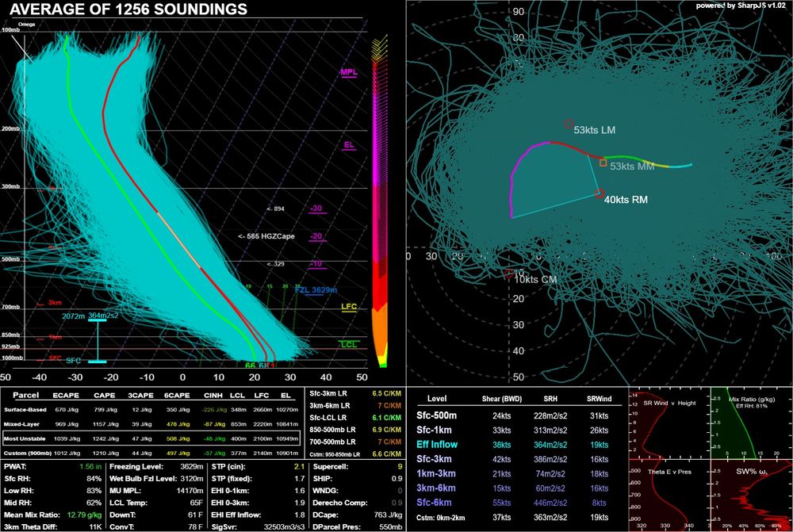
Task: Select the cyan 'Eff Inflow' level row label
Action: (437, 445)
